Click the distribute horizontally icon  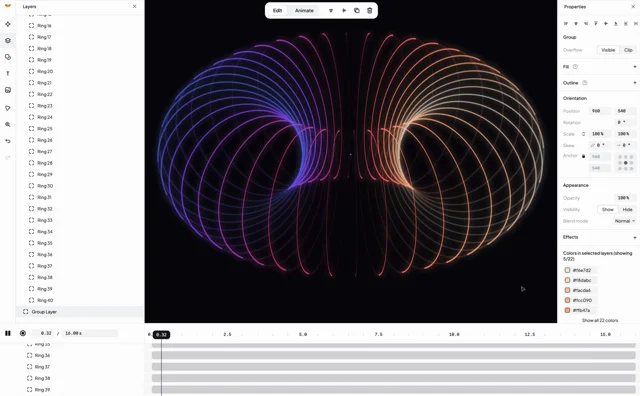pyautogui.click(x=626, y=24)
